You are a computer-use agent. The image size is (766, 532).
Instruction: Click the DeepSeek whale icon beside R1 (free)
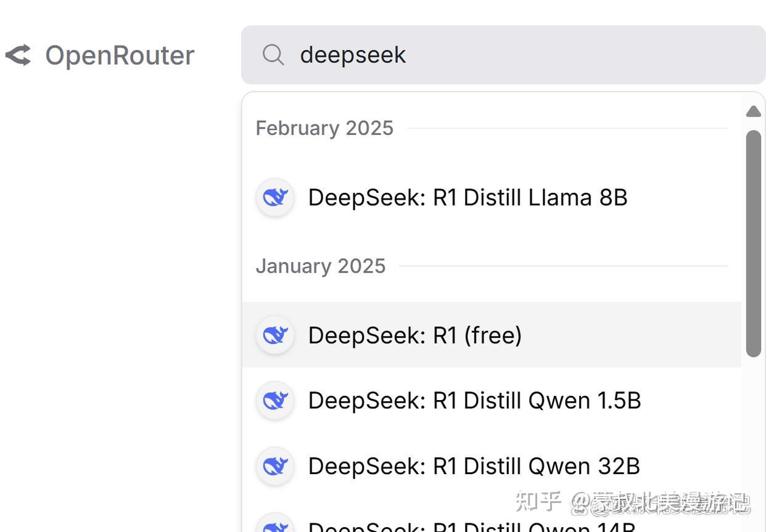click(x=275, y=335)
